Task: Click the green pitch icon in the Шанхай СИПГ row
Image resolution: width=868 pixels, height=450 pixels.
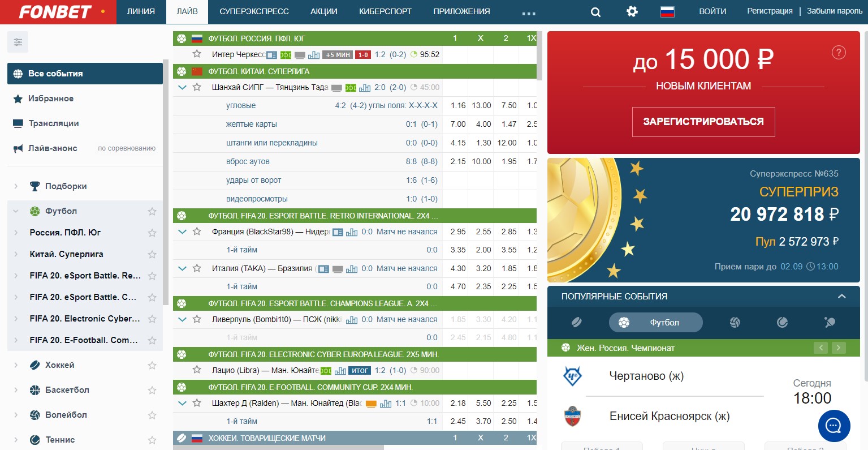Action: (351, 88)
